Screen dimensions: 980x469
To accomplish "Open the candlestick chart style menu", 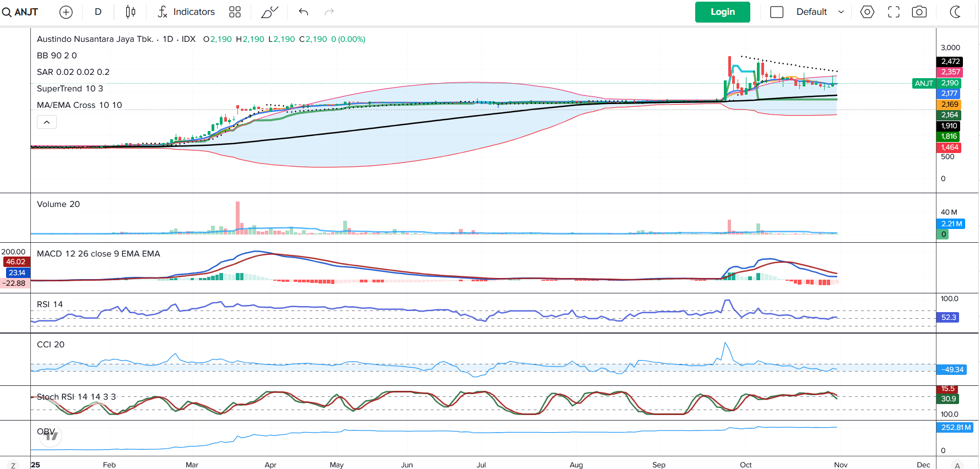I will tap(131, 12).
